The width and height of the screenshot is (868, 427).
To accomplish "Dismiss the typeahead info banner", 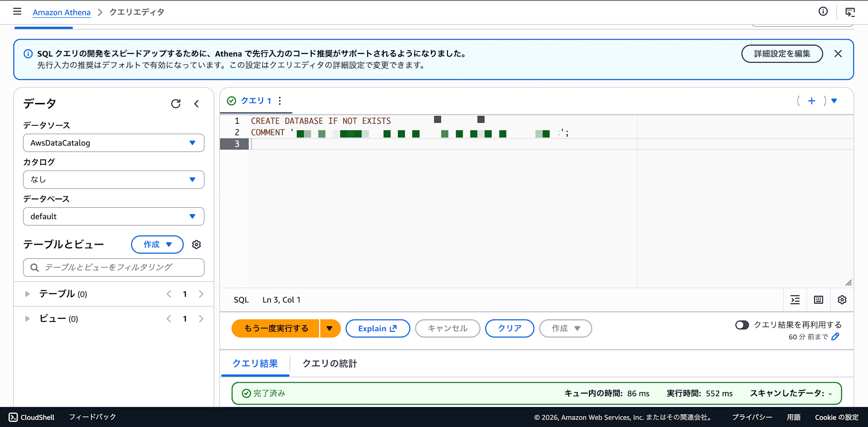I will coord(838,53).
